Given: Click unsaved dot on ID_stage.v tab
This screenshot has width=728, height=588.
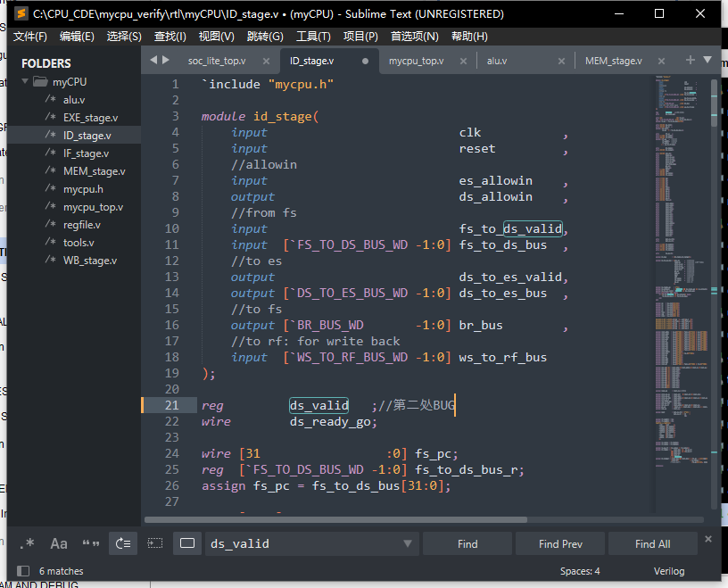Looking at the screenshot, I should (x=366, y=61).
